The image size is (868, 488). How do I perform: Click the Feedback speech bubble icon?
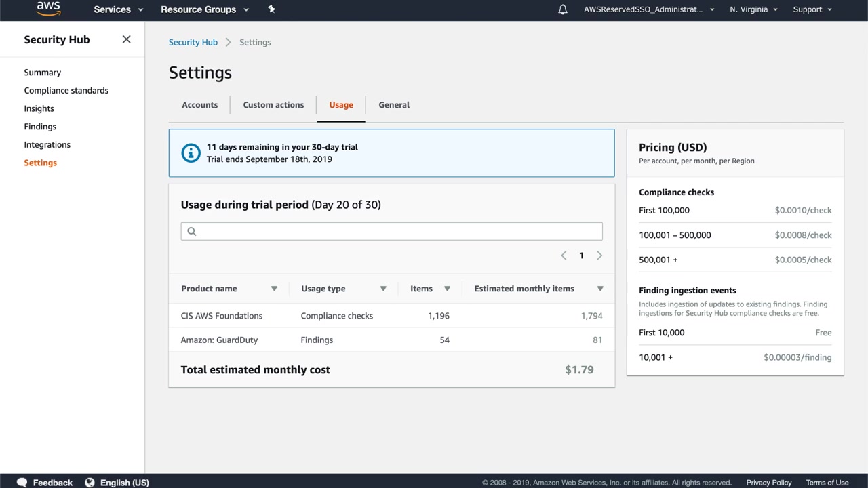22,483
